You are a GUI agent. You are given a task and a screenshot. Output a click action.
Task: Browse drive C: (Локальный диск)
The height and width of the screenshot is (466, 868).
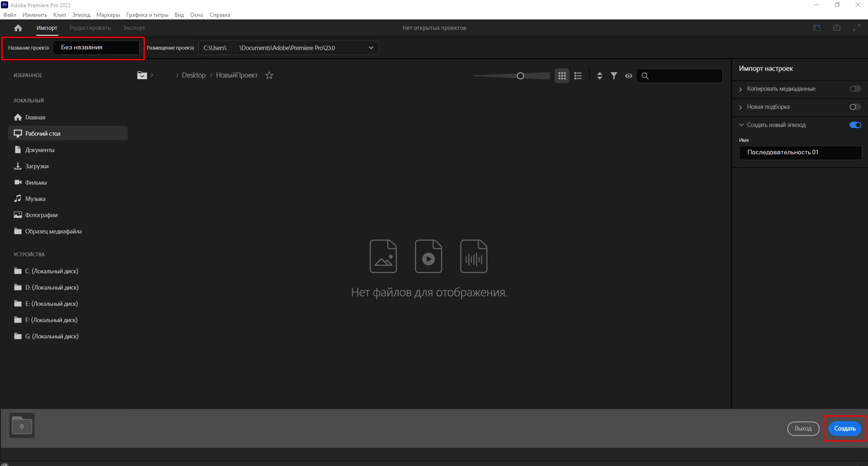pyautogui.click(x=68, y=271)
